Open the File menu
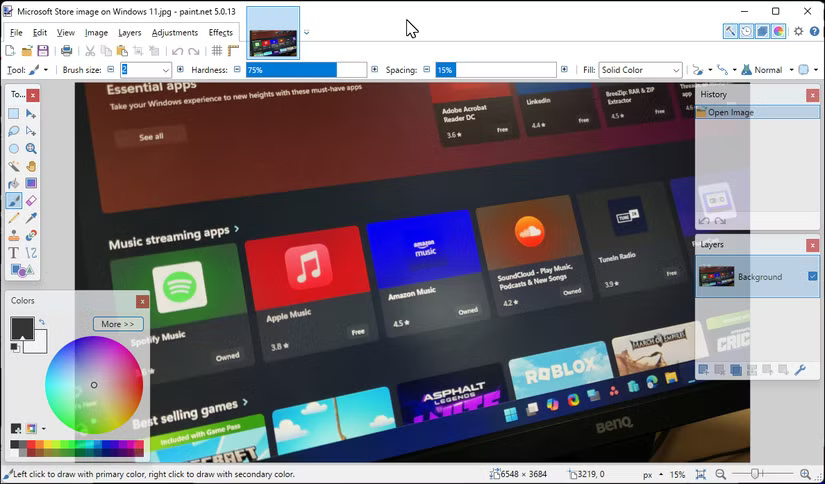This screenshot has height=484, width=825. click(x=16, y=33)
